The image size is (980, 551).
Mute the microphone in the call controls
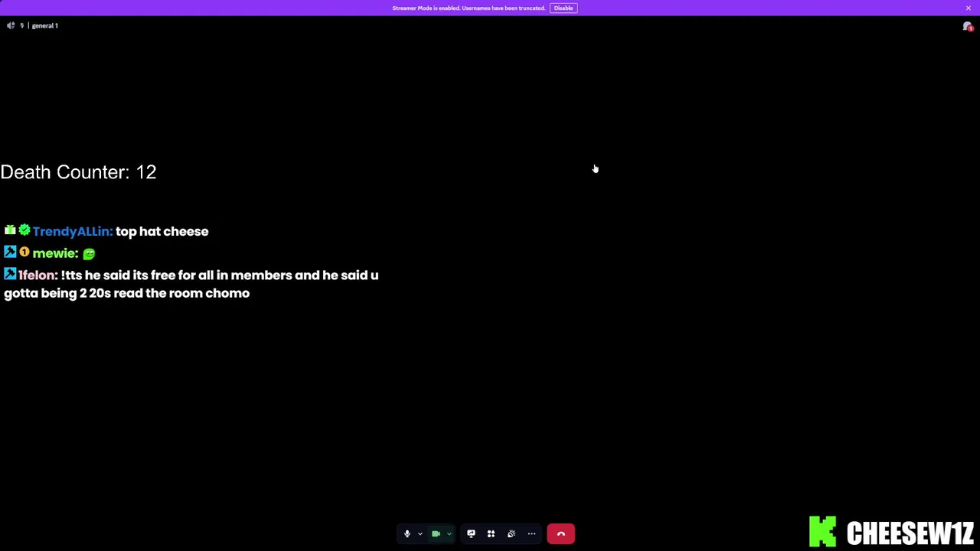(x=407, y=534)
